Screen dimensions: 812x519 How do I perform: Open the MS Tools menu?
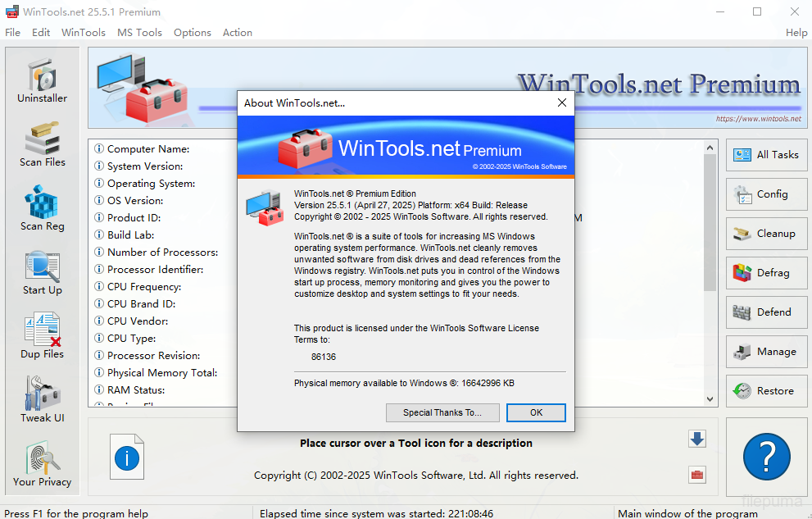[139, 33]
